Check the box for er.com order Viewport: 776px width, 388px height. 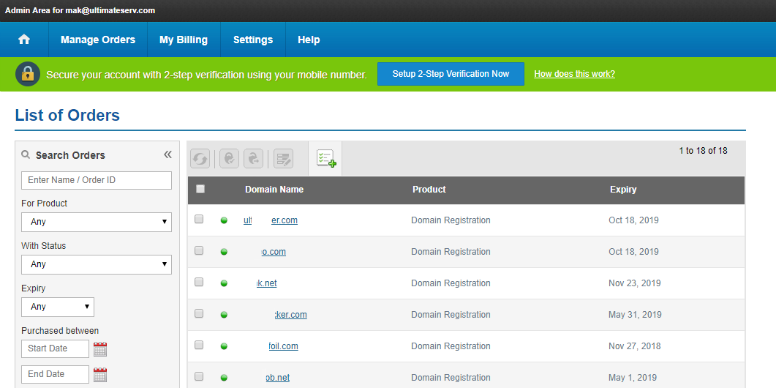point(199,219)
